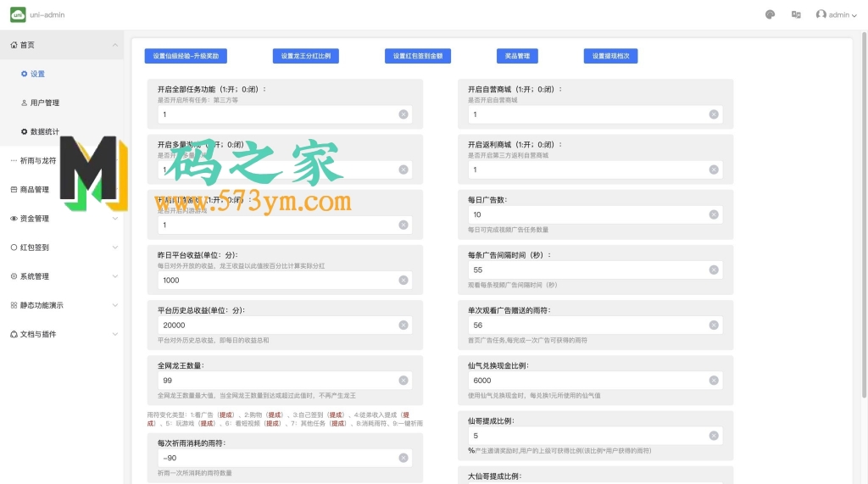Open 用户管理 in the sidebar
The width and height of the screenshot is (868, 484).
pos(61,103)
